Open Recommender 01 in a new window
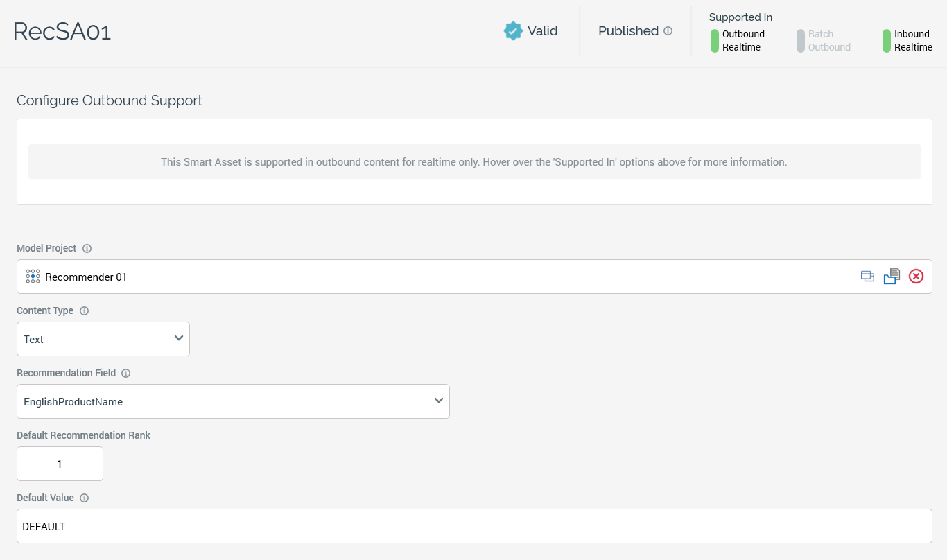 [x=867, y=277]
